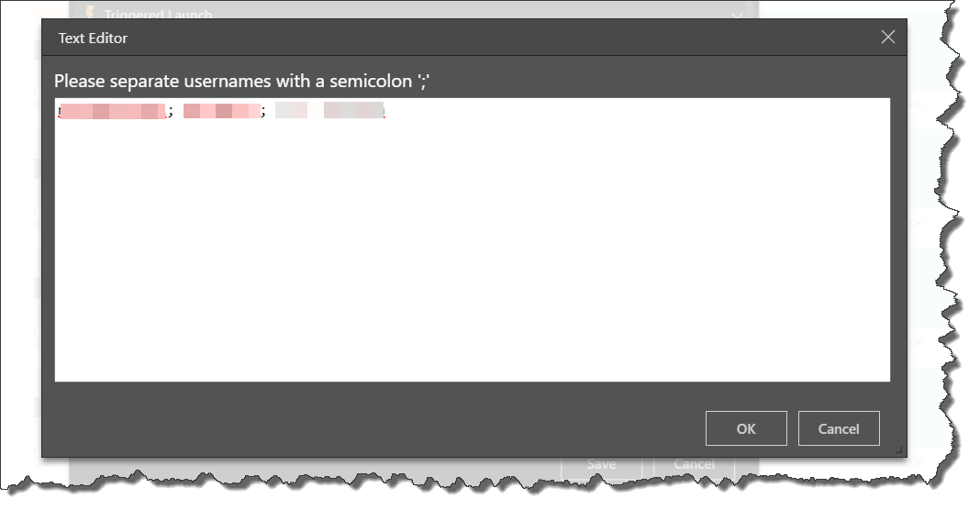This screenshot has height=510, width=980.
Task: Click Cancel in the Text Editor dialog
Action: click(x=838, y=428)
